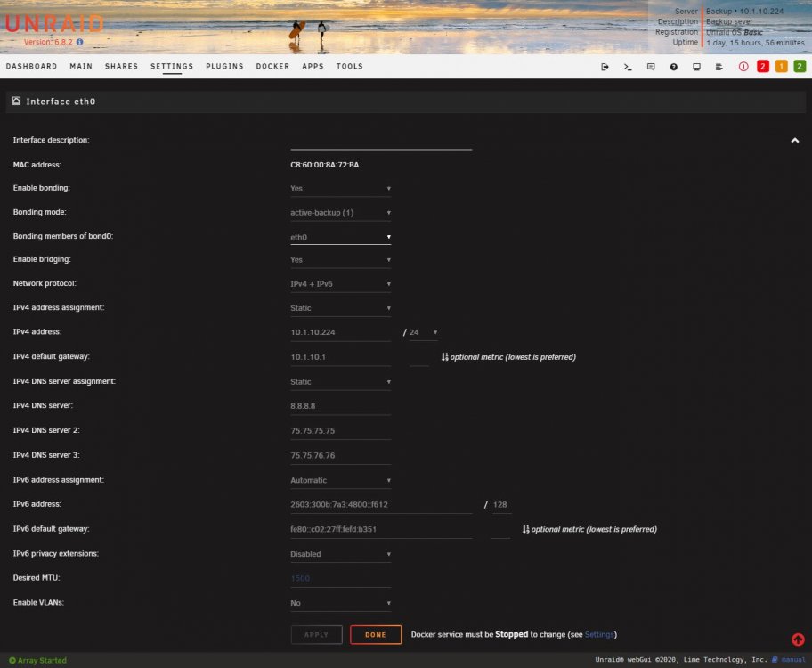Click the logout icon in the toolbar
Screen dimensions: 812x668
click(605, 67)
